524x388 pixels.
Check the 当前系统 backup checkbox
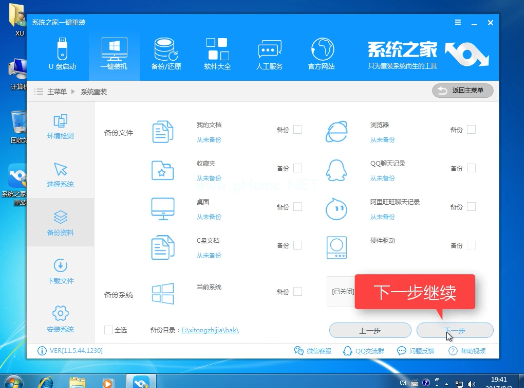297,291
